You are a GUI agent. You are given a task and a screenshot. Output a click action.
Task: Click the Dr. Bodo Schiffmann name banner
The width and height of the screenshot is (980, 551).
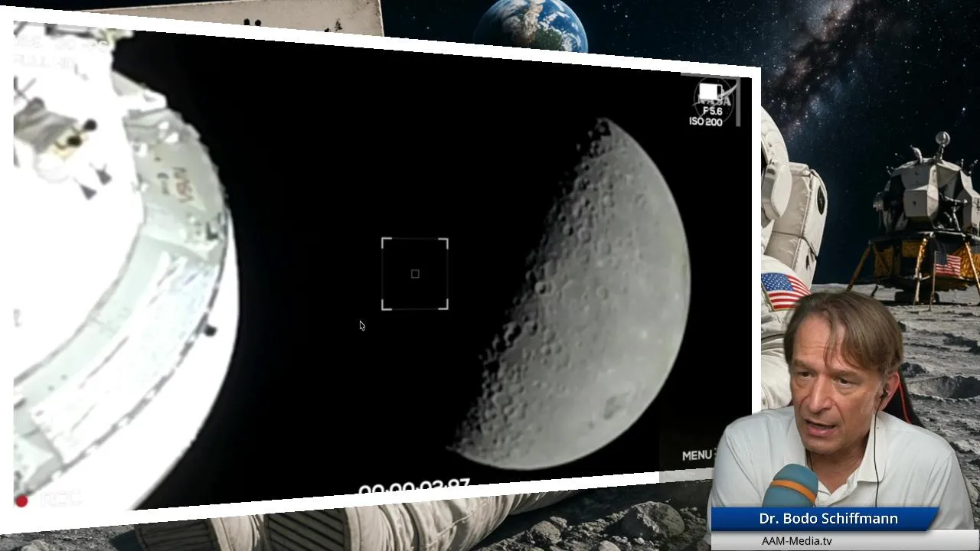pos(824,519)
